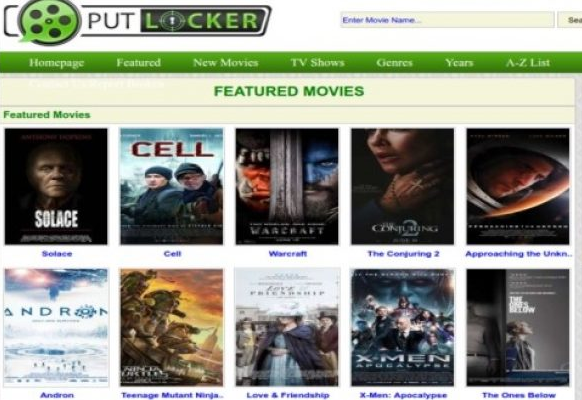Viewport: 582px width, 400px height.
Task: Click the Enter Movie Name search field
Action: 447,20
